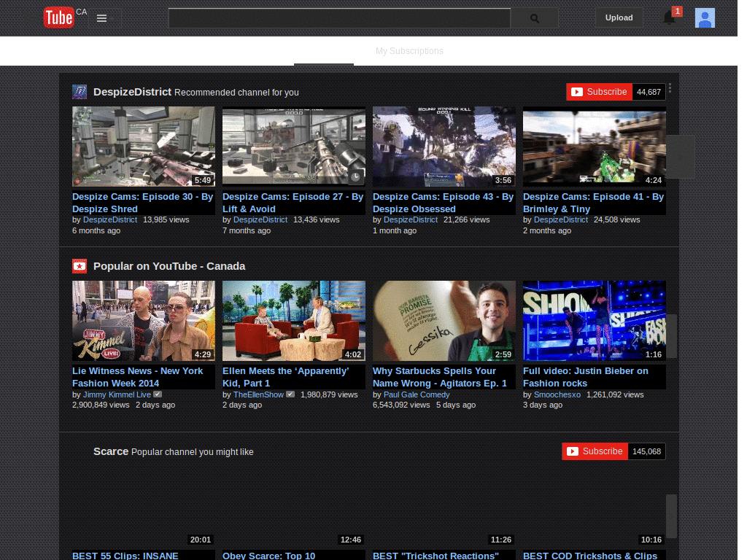Viewport: 747px width, 560px height.
Task: Click the 2,900,849 views text
Action: [x=101, y=405]
